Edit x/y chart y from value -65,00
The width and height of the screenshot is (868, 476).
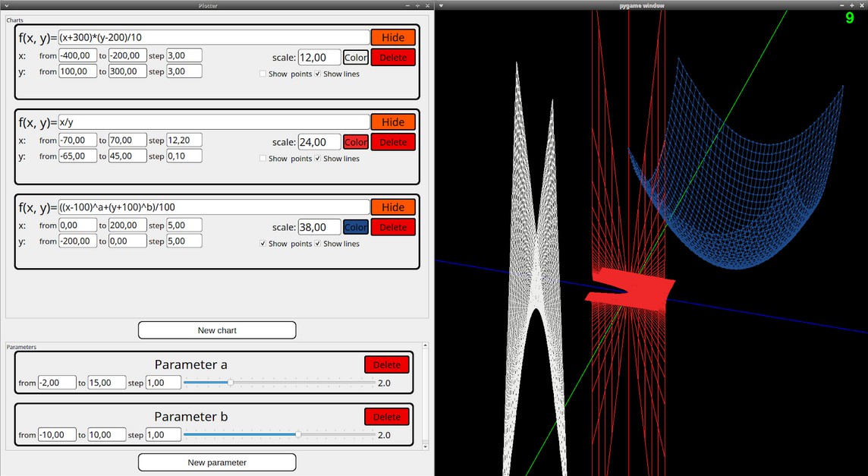[x=77, y=156]
